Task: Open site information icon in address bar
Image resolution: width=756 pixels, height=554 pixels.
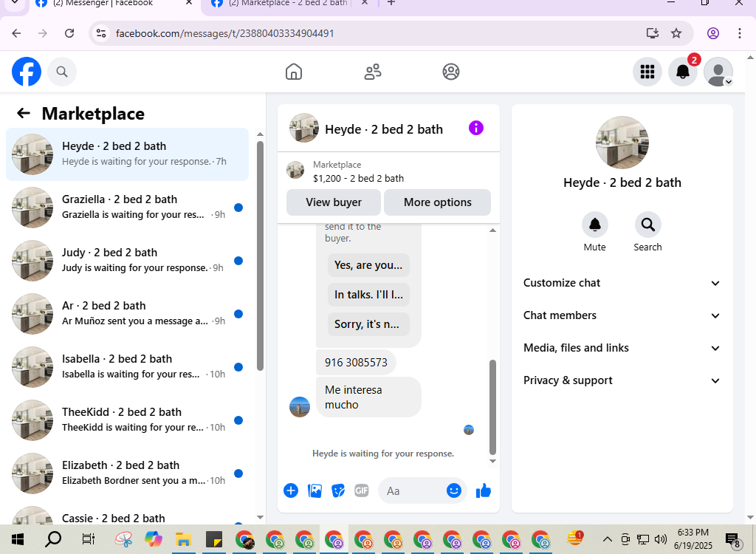Action: tap(100, 33)
